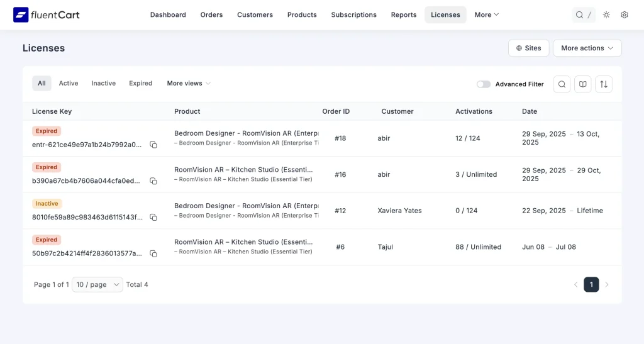Open order #12 link

(x=340, y=211)
